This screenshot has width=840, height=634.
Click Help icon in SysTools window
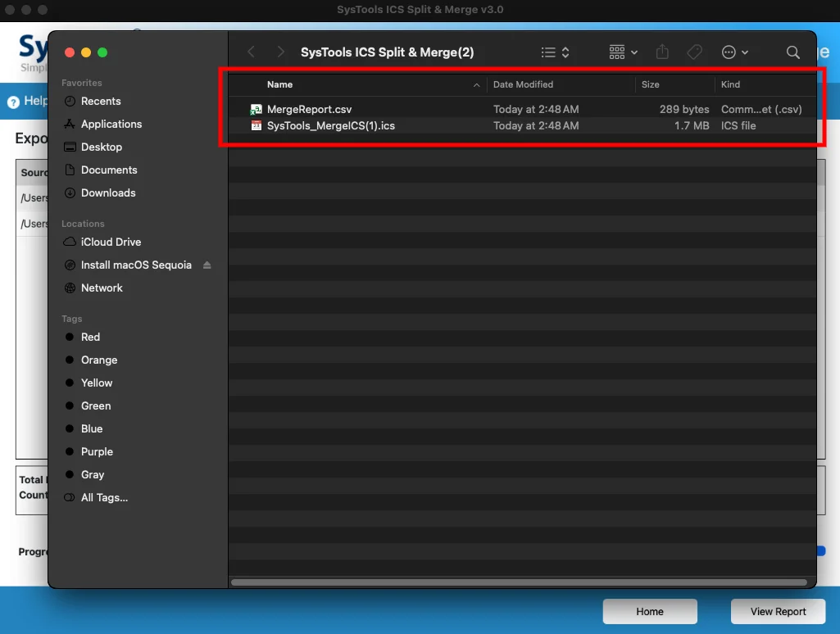13,102
